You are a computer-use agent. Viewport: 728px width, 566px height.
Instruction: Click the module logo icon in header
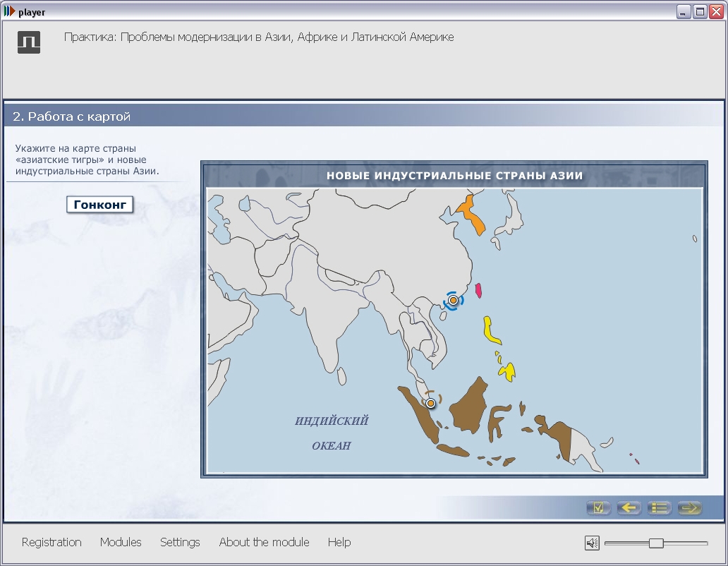(29, 42)
